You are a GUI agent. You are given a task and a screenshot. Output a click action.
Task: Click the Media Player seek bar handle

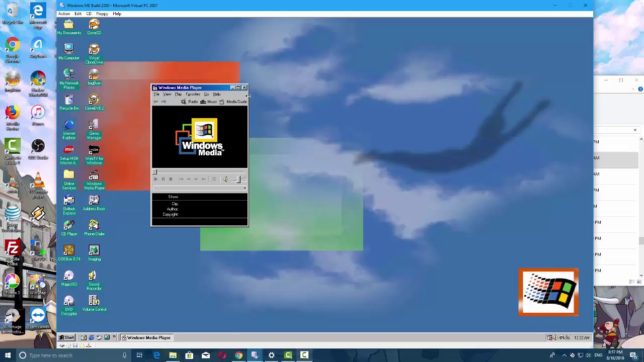point(155,172)
